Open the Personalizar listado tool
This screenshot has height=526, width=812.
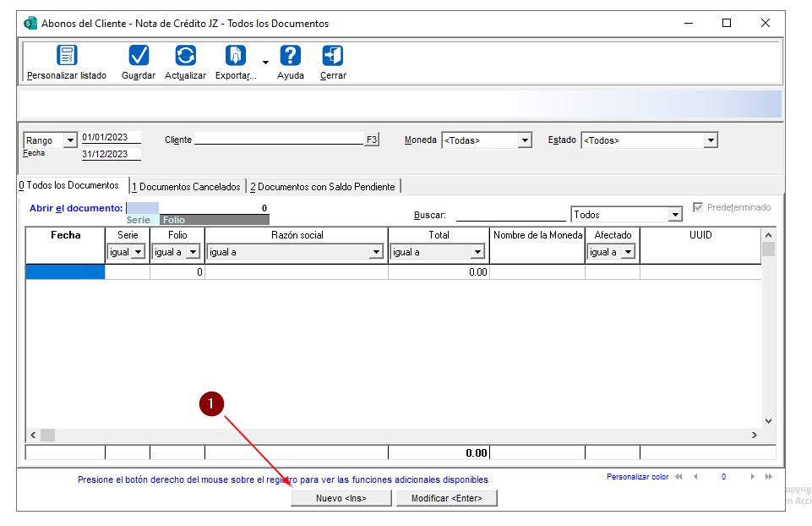pyautogui.click(x=67, y=63)
